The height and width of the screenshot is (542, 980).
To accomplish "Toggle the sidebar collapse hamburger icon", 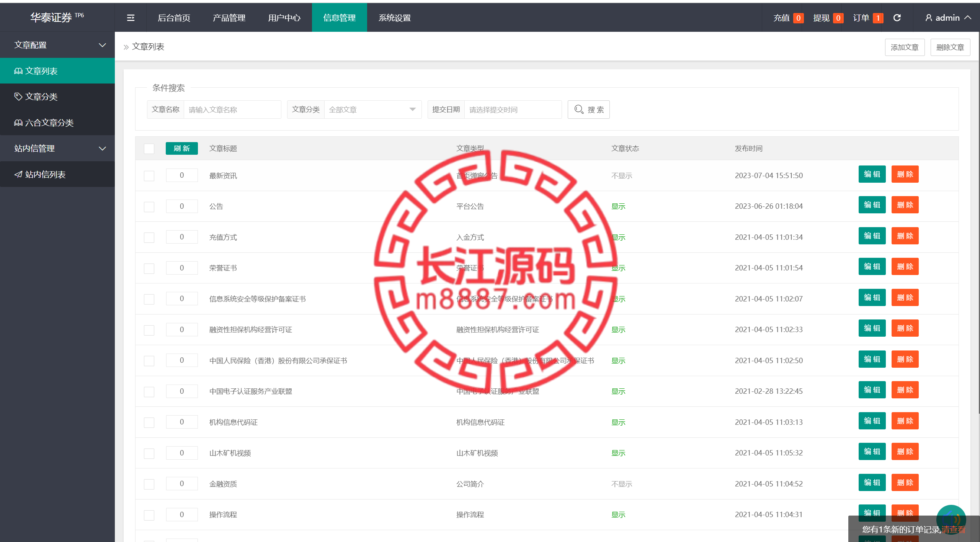I will pos(131,18).
